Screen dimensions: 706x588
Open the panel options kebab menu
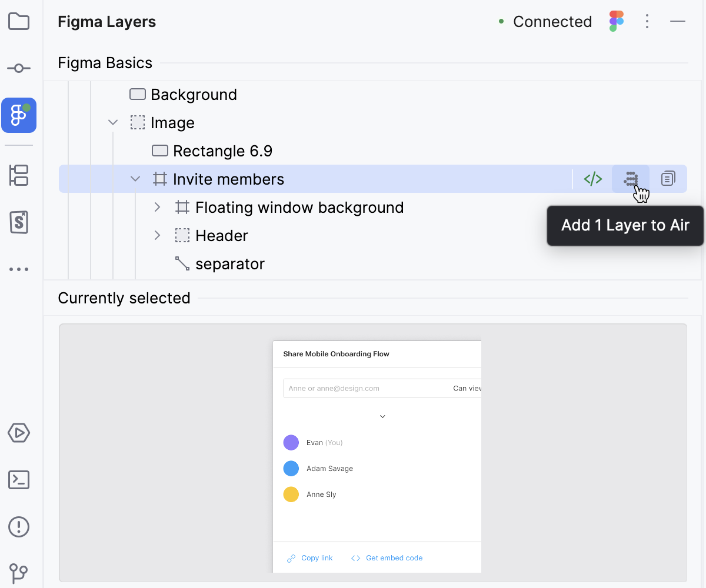647,22
